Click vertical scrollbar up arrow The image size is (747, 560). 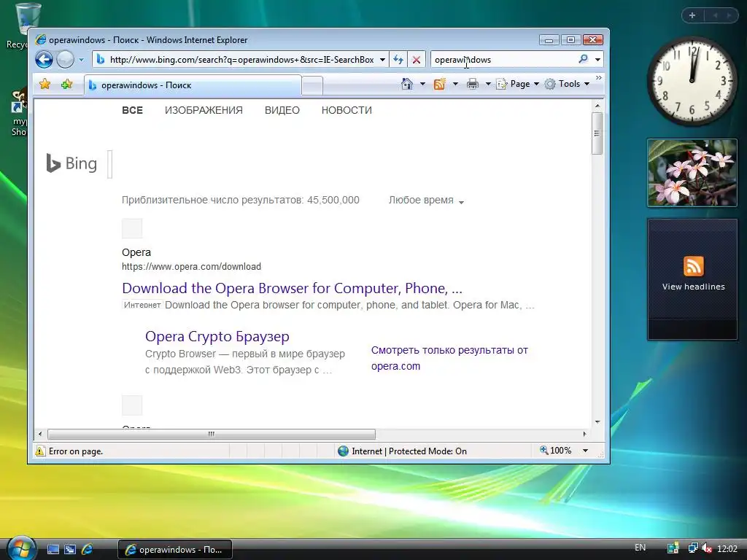click(597, 105)
